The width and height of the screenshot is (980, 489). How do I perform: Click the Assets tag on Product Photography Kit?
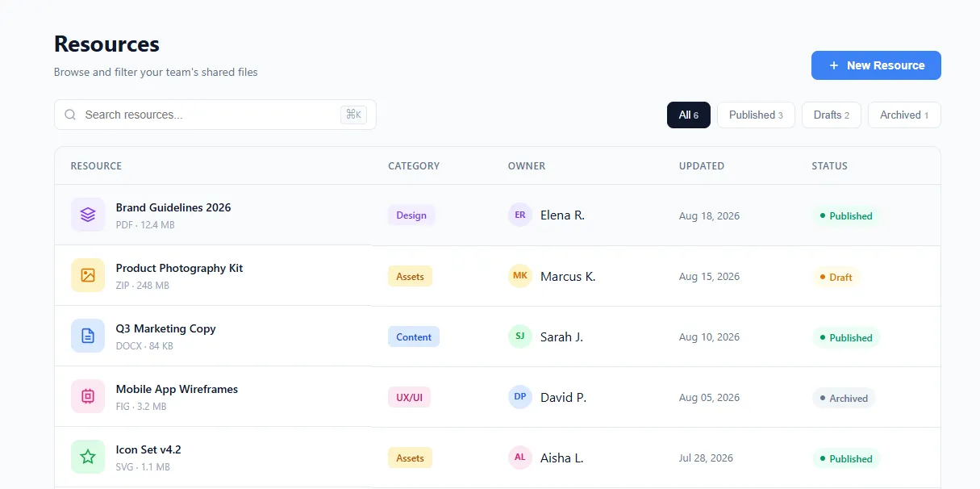click(410, 276)
